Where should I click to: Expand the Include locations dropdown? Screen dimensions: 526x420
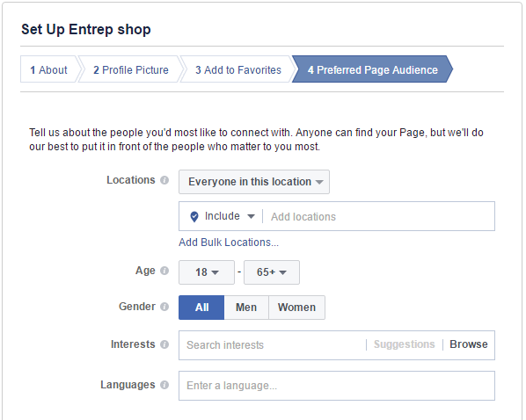click(230, 216)
